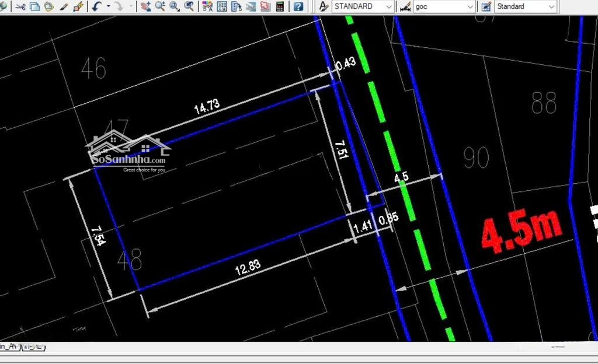Click the Cut scissors icon

20,6
